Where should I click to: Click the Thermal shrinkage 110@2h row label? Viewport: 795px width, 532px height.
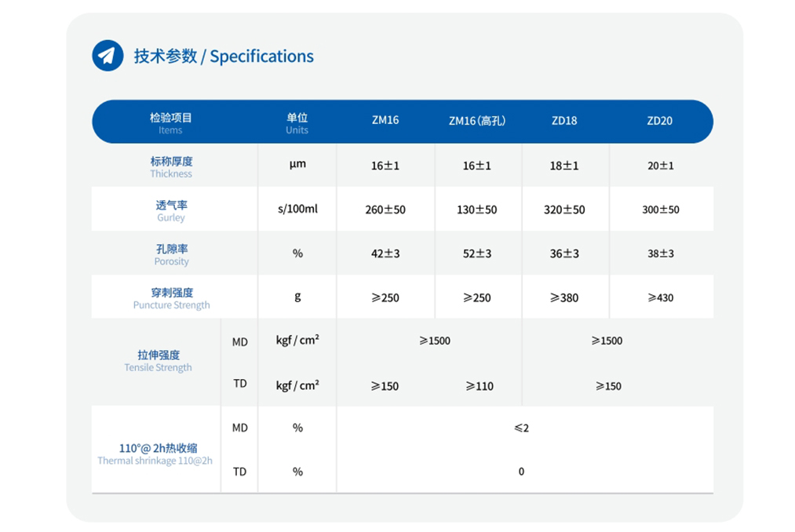point(155,454)
